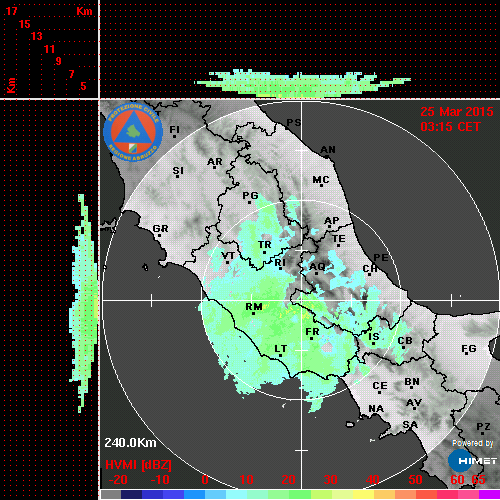This screenshot has height=500, width=500.
Task: Click the 17 Km altitude scale label
Action: [11, 11]
